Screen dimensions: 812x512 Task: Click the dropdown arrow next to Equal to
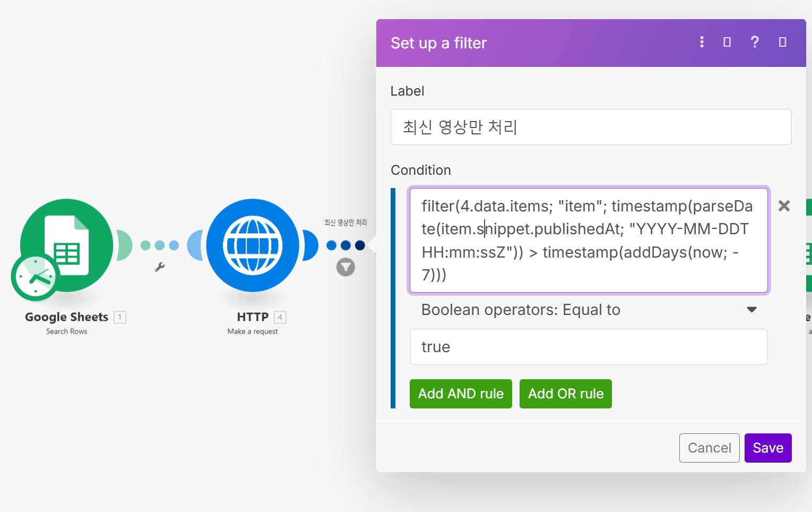pyautogui.click(x=751, y=310)
